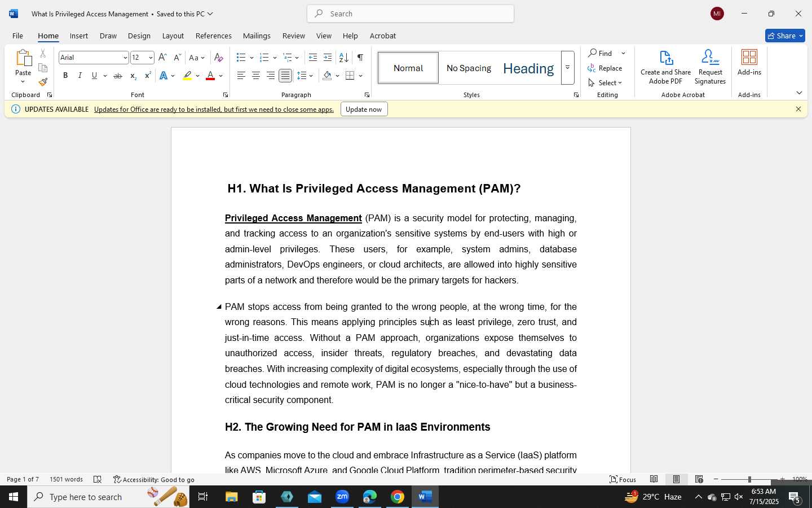Click Create and Share Adobe PDF icon
The height and width of the screenshot is (508, 812).
666,67
